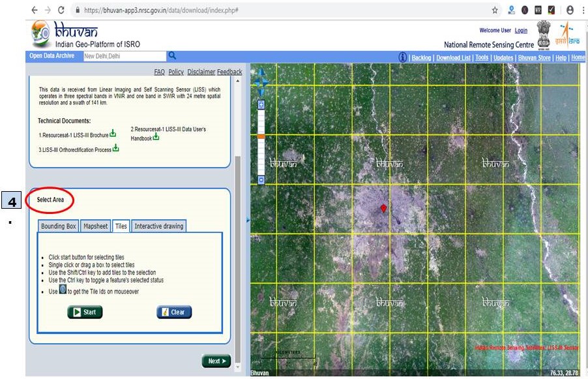Click the red location marker on map
The height and width of the screenshot is (379, 588).
click(383, 209)
